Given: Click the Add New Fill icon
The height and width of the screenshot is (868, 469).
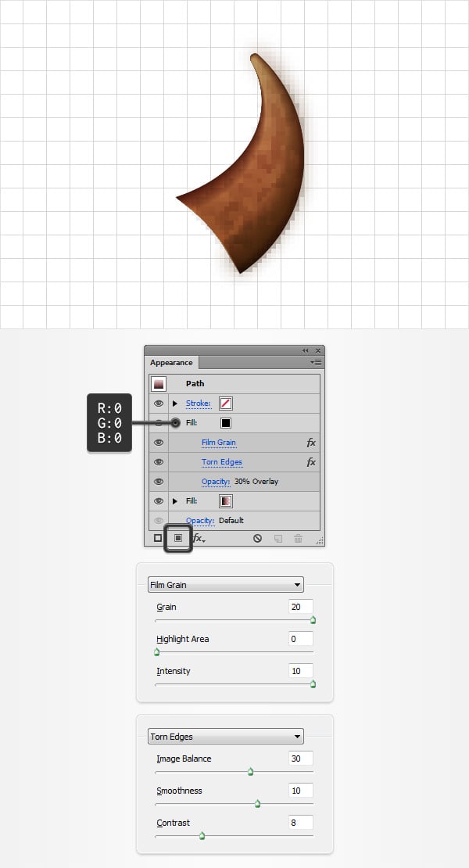Looking at the screenshot, I should click(x=178, y=538).
